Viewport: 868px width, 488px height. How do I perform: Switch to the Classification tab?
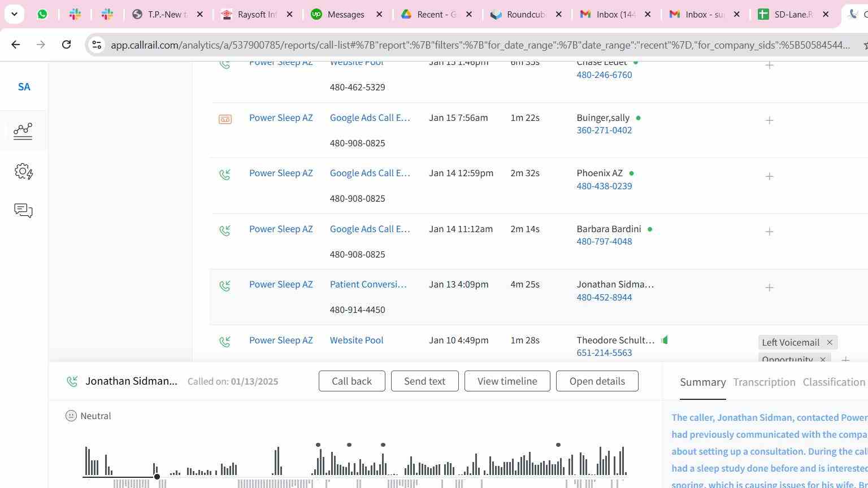point(834,382)
